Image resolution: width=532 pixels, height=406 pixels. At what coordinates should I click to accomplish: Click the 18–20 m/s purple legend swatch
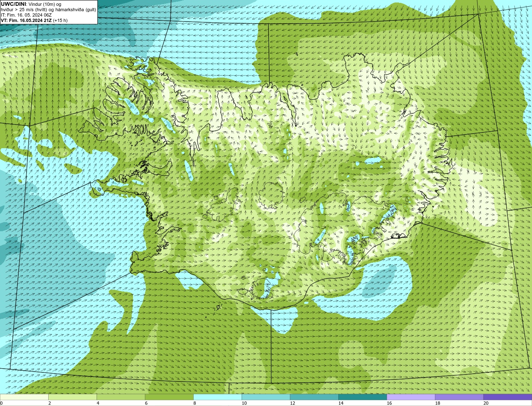[459, 397]
